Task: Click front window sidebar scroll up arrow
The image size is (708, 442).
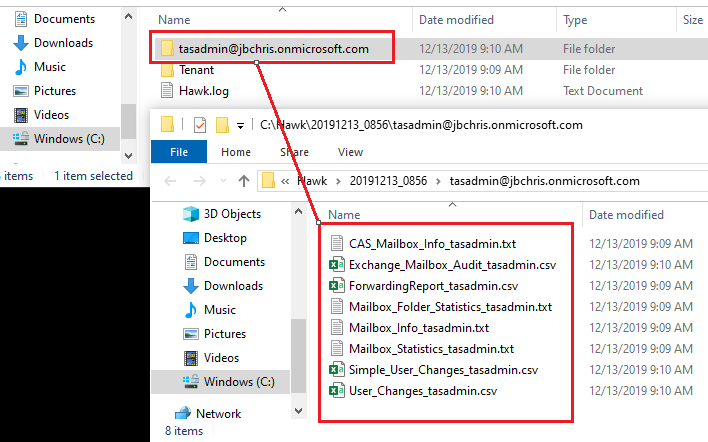Action: click(x=298, y=211)
